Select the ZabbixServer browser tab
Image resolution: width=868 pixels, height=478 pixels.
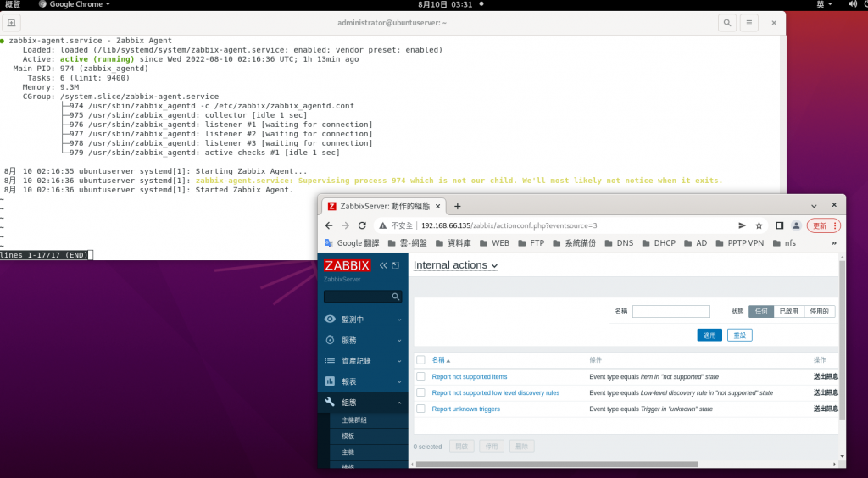coord(384,206)
